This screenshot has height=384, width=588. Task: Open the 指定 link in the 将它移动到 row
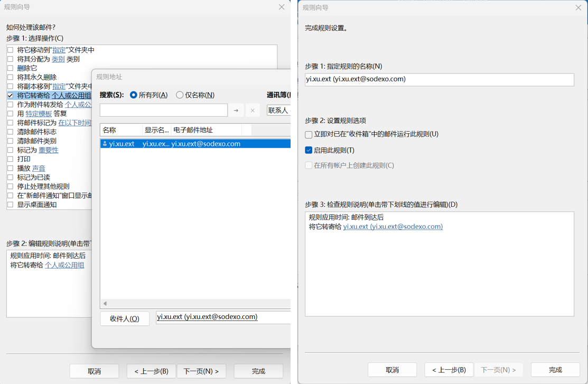pyautogui.click(x=59, y=50)
